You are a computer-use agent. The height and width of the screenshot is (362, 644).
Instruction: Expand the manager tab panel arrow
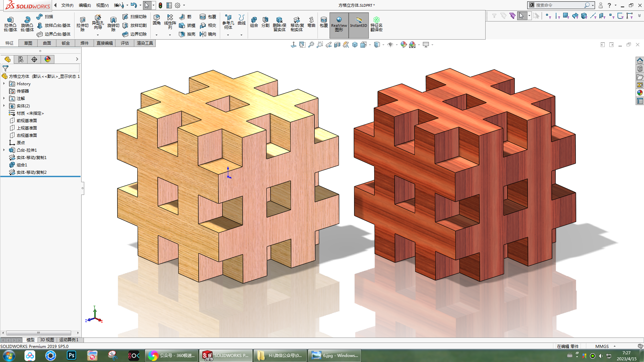(x=77, y=59)
